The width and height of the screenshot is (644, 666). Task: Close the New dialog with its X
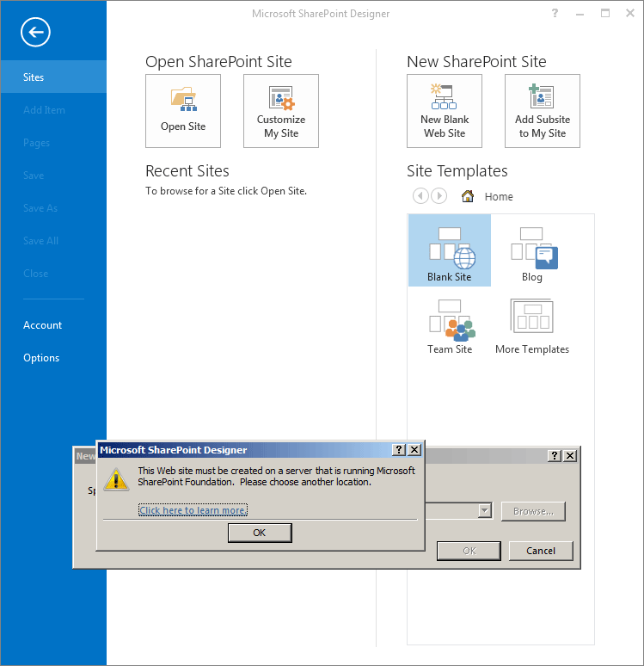[570, 456]
